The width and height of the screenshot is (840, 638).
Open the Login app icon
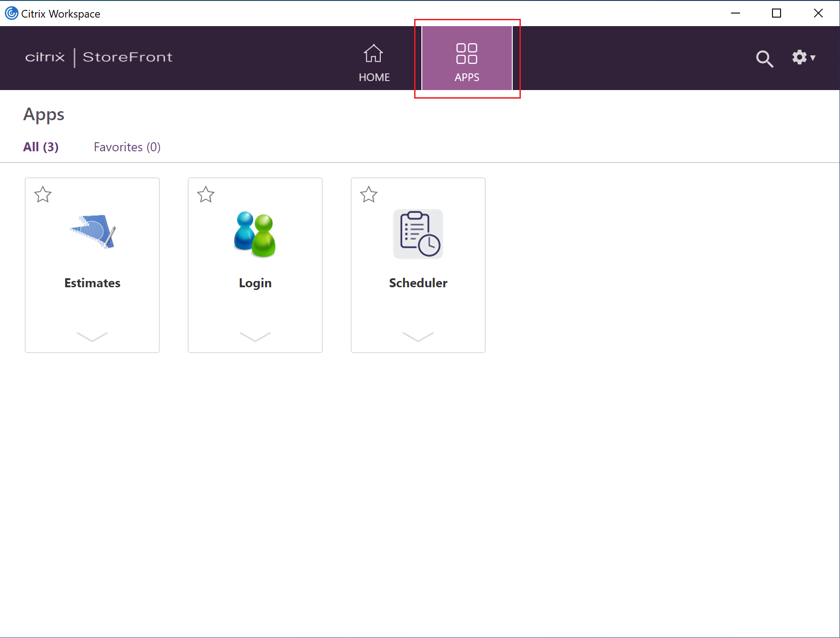pos(255,234)
